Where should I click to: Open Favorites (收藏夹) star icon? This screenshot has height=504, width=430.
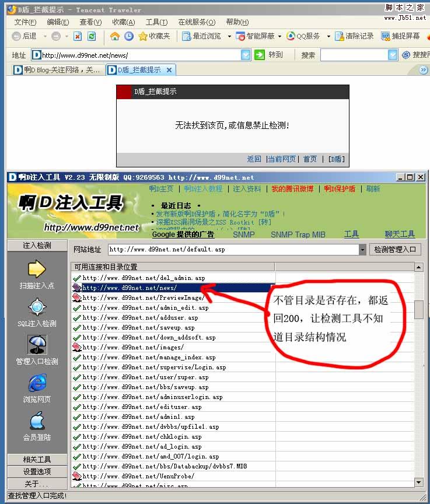click(143, 36)
